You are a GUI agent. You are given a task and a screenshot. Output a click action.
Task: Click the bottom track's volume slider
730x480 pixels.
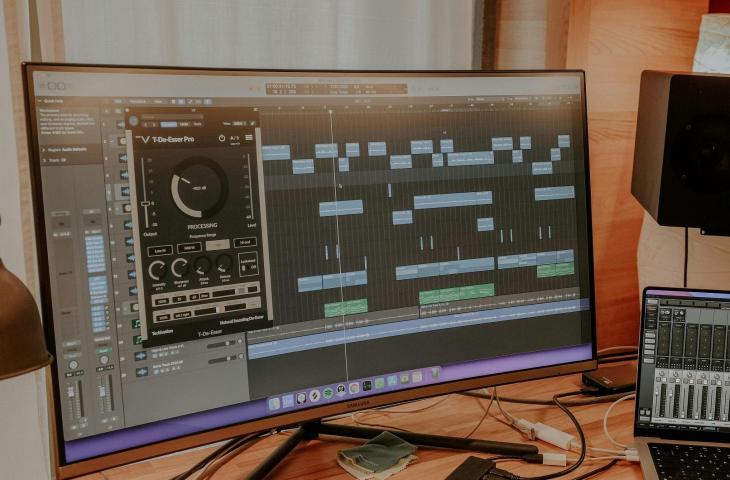coord(223,360)
